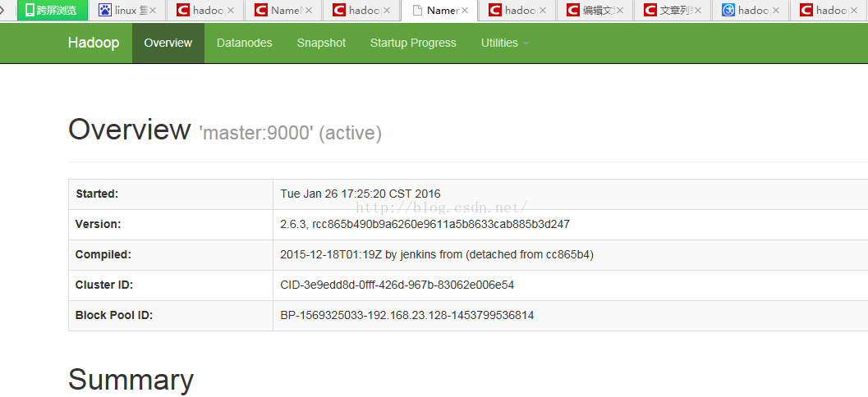Click the red C favicon on 编辑文 tab

coord(573,10)
